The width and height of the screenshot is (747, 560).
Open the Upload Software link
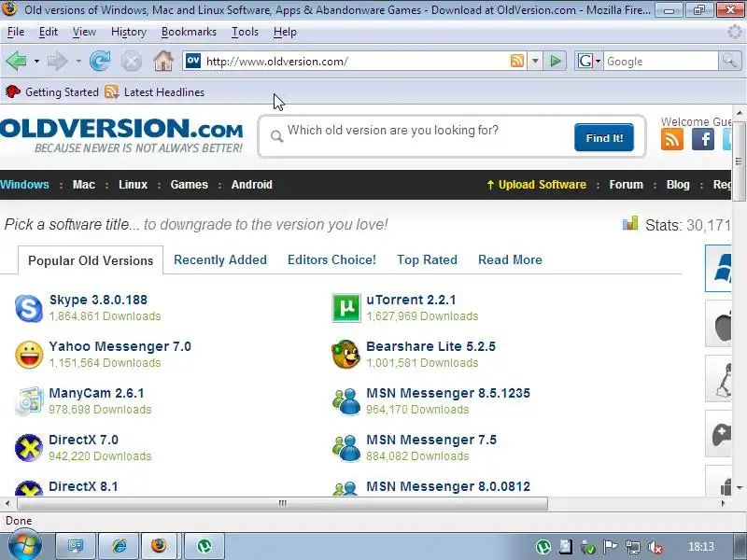tap(536, 185)
